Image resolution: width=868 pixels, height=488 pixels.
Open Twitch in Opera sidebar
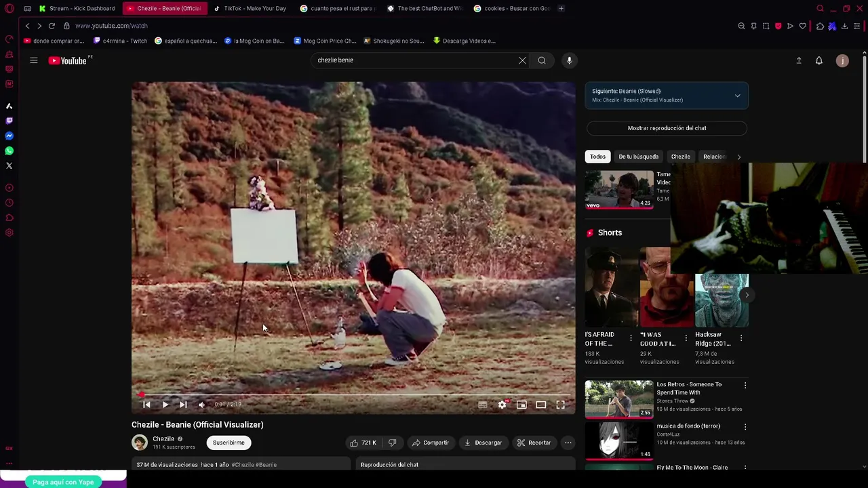9,121
